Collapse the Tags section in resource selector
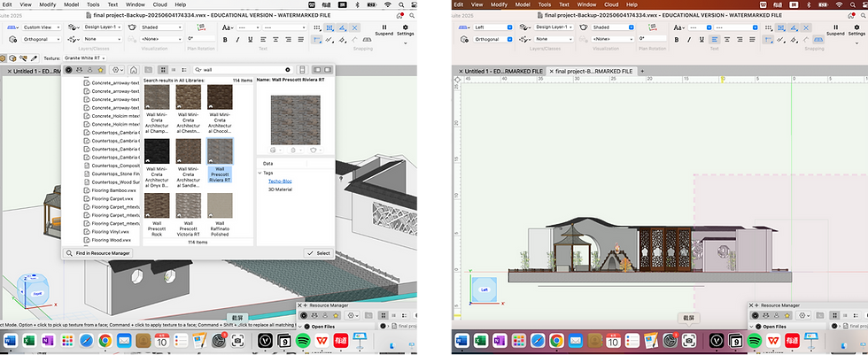 pos(260,173)
